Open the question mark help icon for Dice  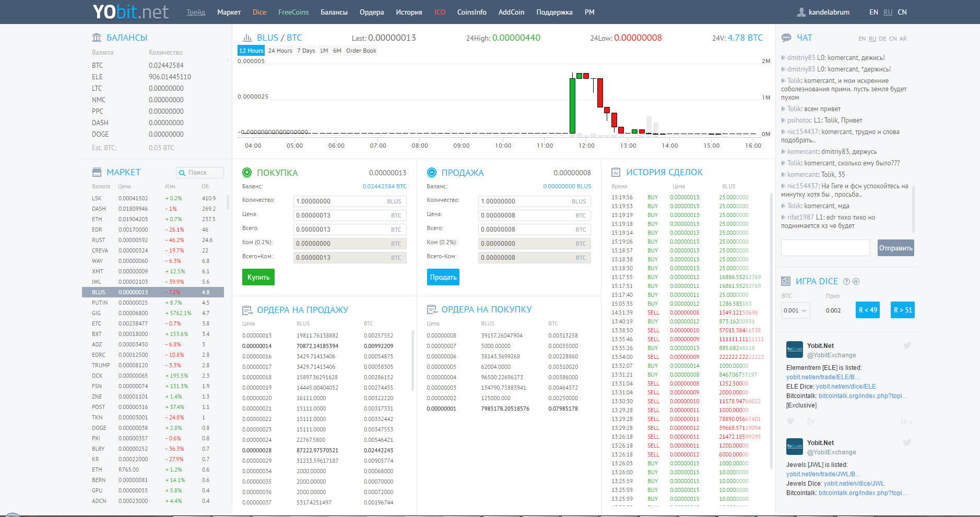click(847, 281)
